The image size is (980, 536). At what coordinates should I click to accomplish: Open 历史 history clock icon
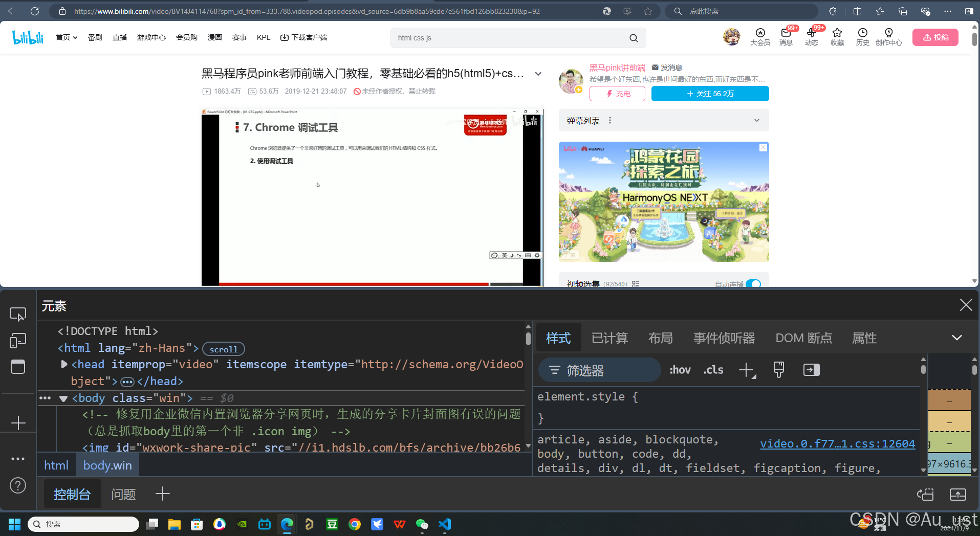[x=863, y=37]
